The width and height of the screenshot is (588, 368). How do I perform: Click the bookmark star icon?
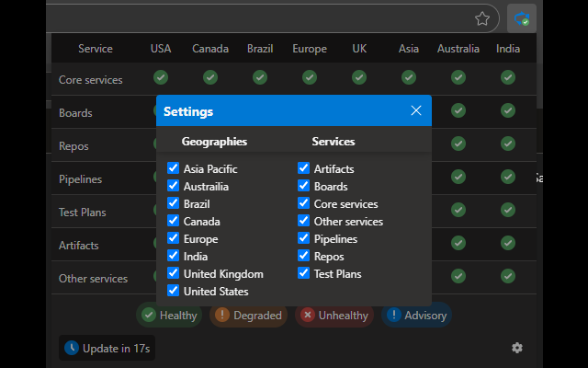coord(482,18)
